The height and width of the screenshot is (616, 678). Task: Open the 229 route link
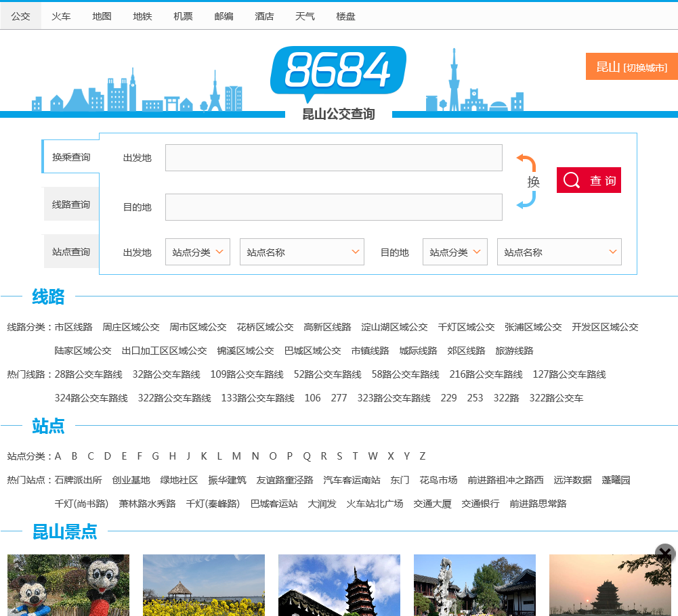(x=449, y=398)
